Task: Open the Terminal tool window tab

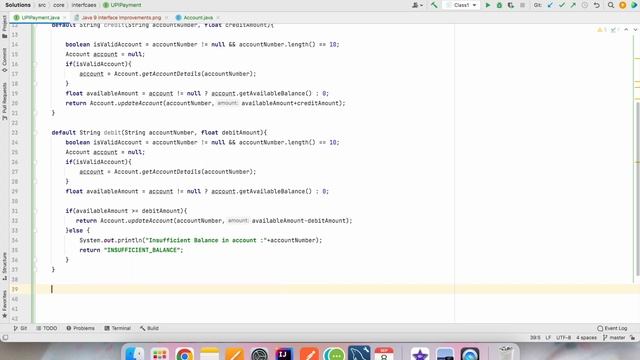Action: point(118,328)
